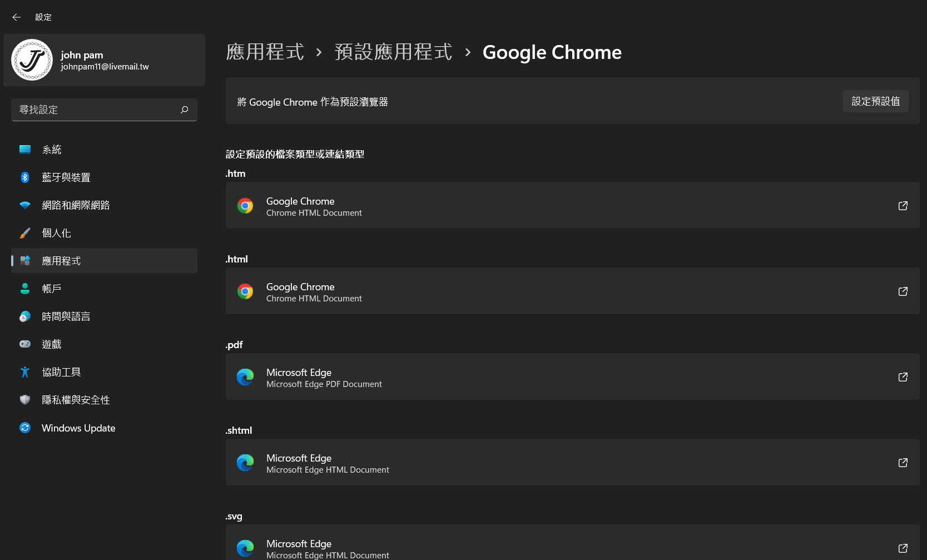This screenshot has width=927, height=560.
Task: Click the Chrome icon beside .htm entry
Action: point(245,205)
